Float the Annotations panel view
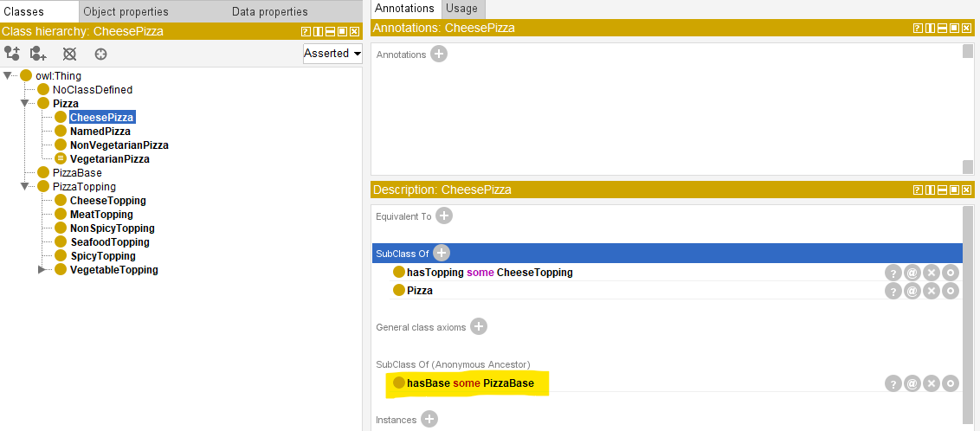980x431 pixels. 955,28
